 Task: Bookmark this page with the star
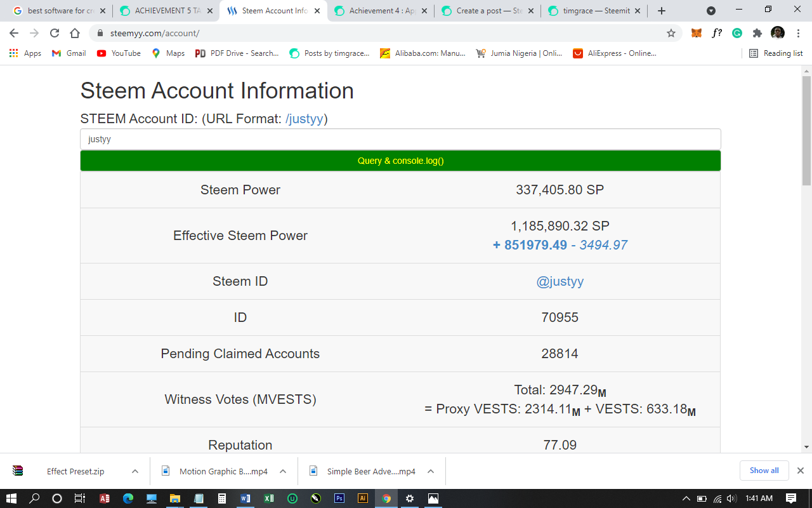(x=671, y=33)
